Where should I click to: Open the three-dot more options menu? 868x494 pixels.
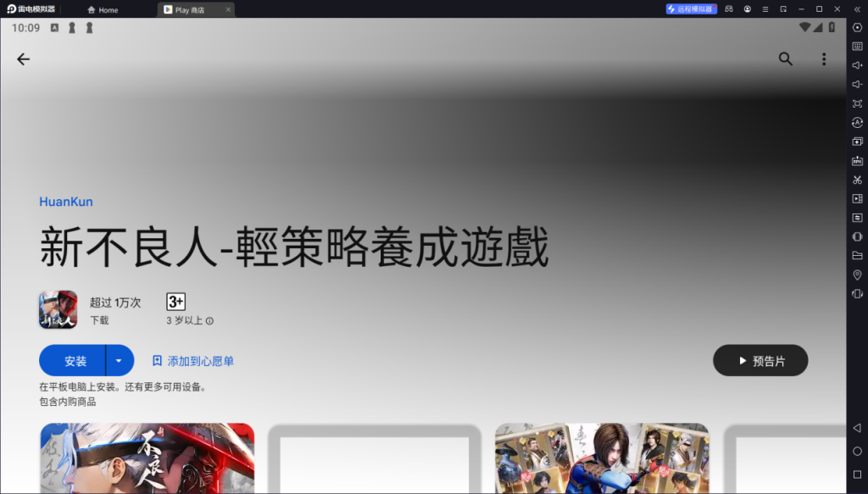pyautogui.click(x=824, y=59)
